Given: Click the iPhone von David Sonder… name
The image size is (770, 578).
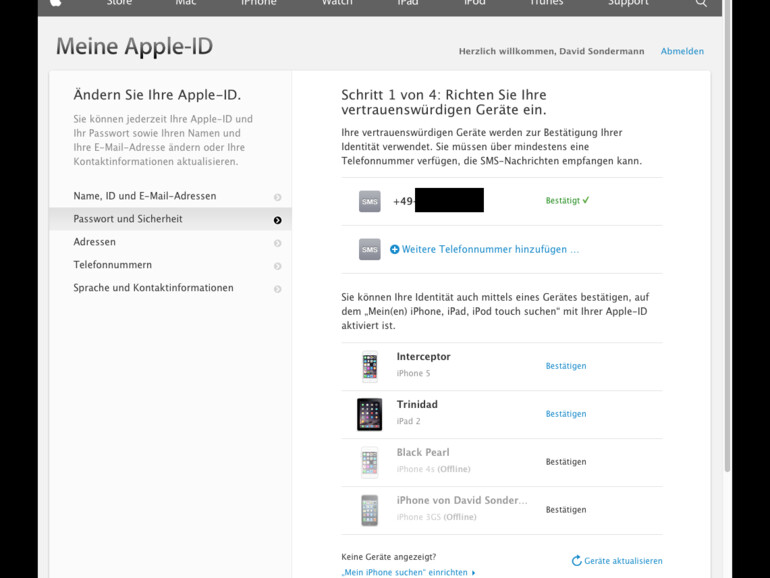Looking at the screenshot, I should pos(462,500).
